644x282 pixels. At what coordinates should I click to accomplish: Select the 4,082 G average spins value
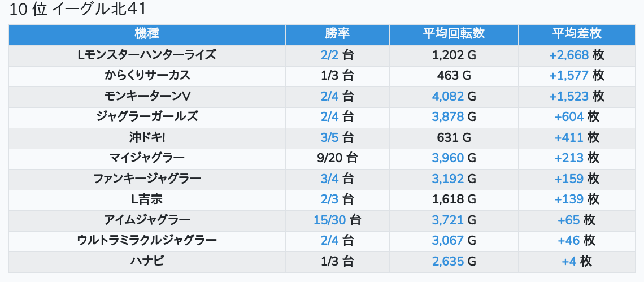454,96
